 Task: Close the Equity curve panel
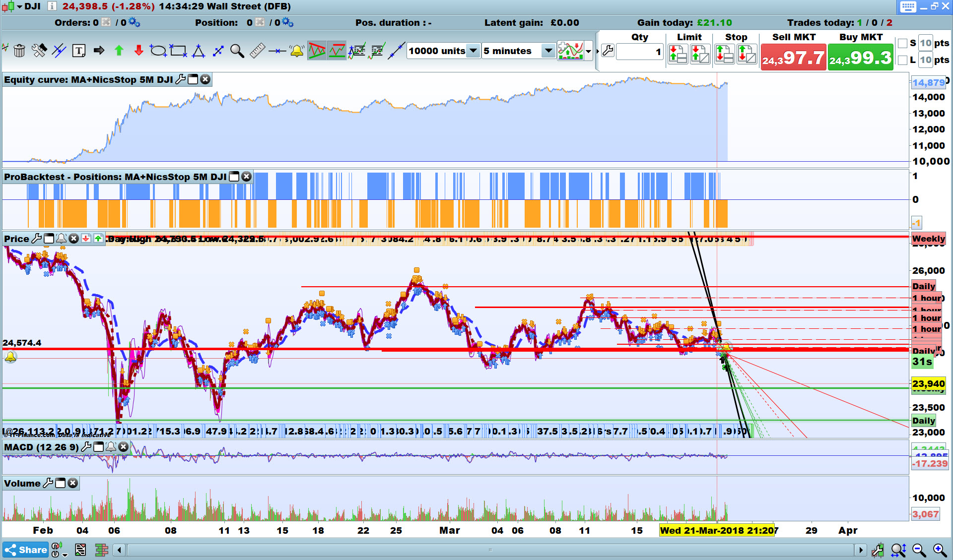205,79
